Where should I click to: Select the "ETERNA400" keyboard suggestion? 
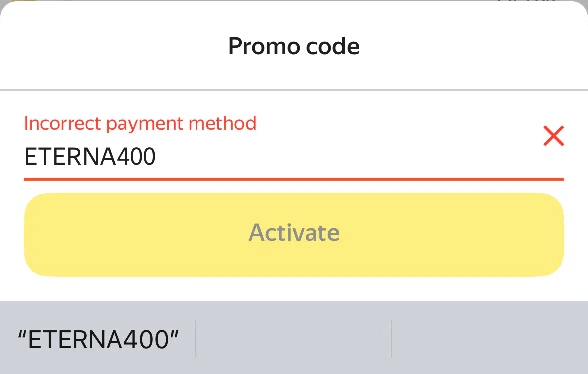[x=98, y=340]
